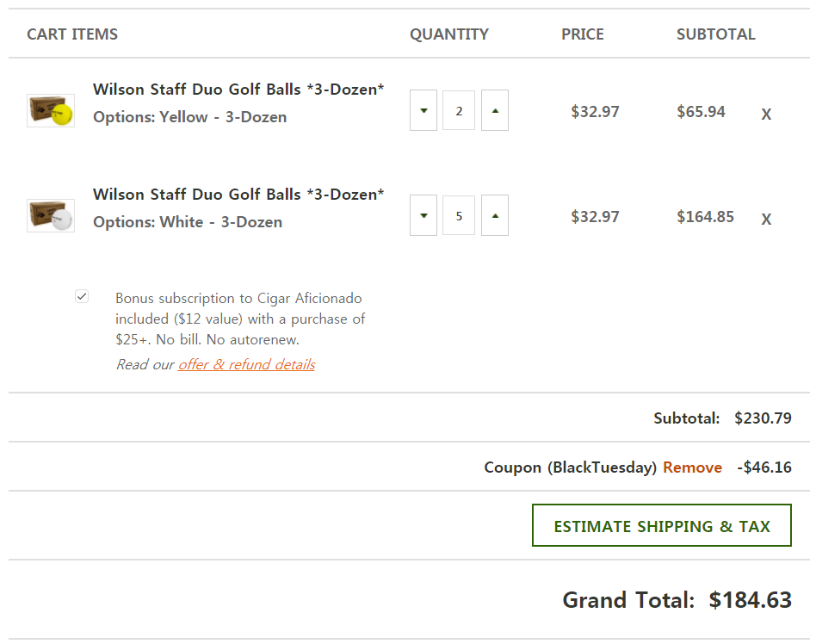The height and width of the screenshot is (644, 816).
Task: Remove the BlackTuesday coupon
Action: (x=692, y=468)
